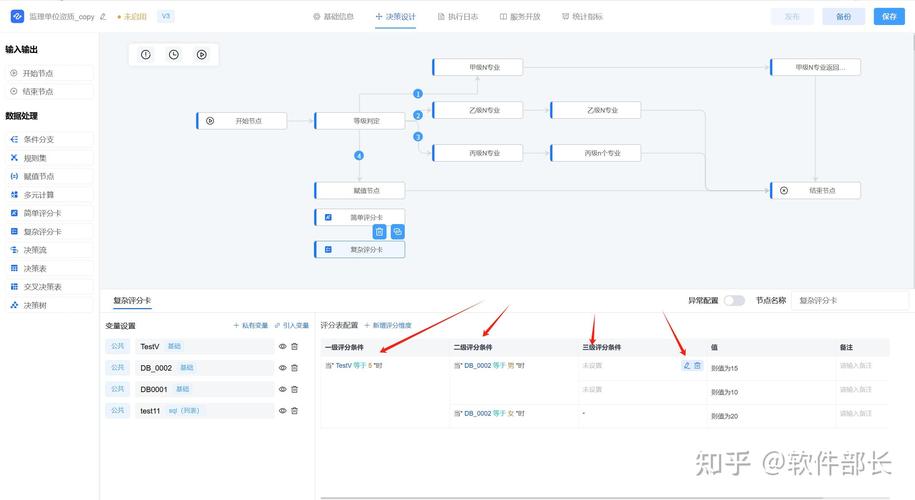
Task: Delete the DB_0002 variable row
Action: point(295,368)
